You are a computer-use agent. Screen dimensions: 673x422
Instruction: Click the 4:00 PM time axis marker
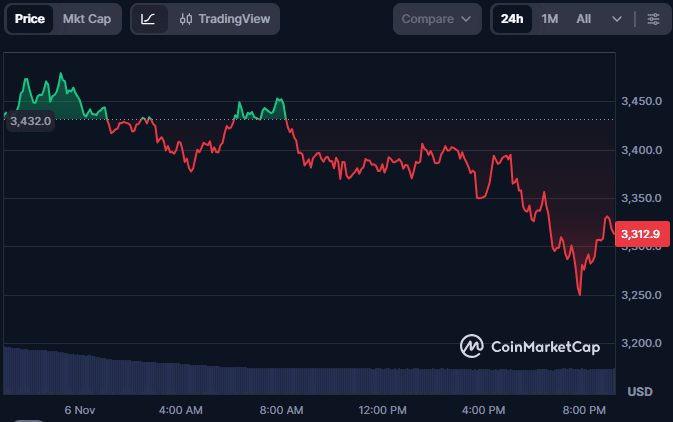coord(483,410)
